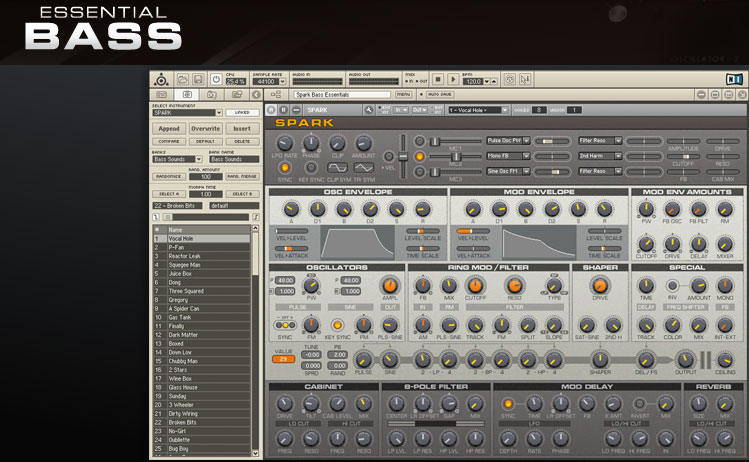Click the Select B morph button
749x462 pixels.
tap(242, 194)
